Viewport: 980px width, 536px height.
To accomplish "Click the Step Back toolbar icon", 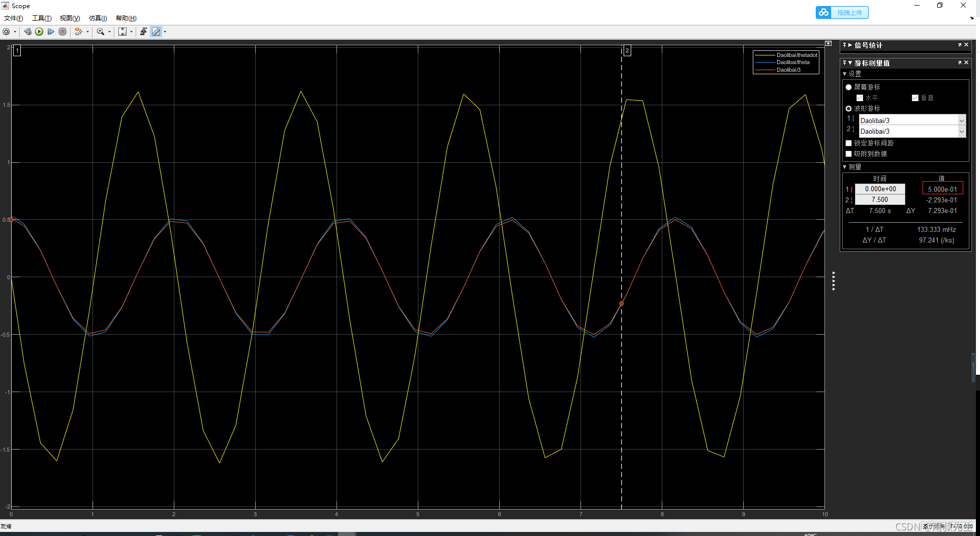I will pos(27,32).
